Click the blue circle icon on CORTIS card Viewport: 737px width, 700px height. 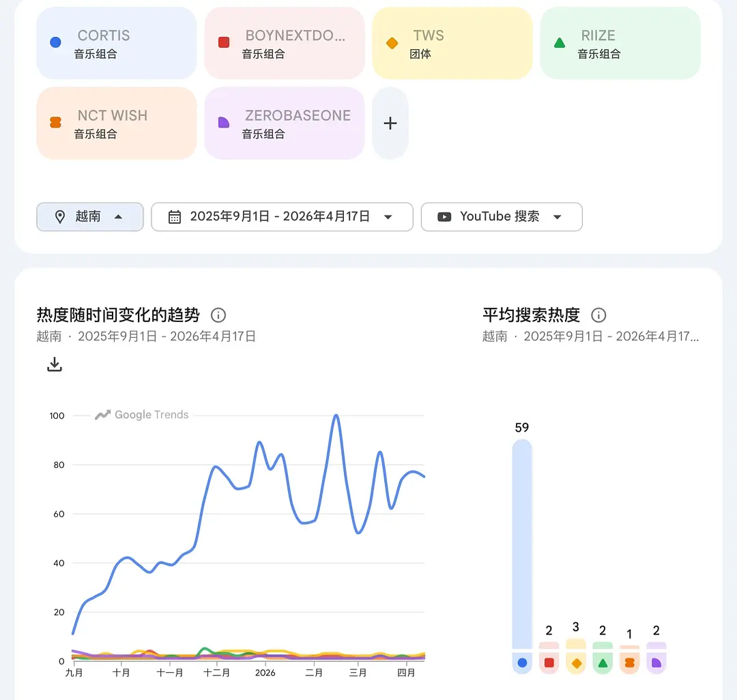[x=55, y=43]
